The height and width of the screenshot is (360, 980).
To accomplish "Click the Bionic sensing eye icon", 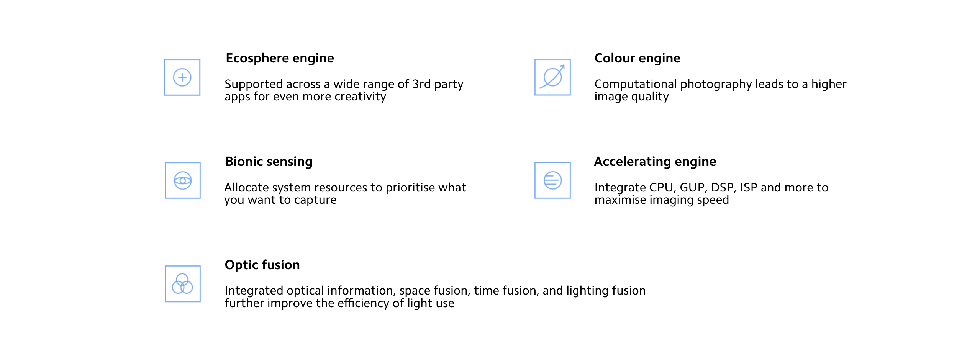I will point(182,180).
